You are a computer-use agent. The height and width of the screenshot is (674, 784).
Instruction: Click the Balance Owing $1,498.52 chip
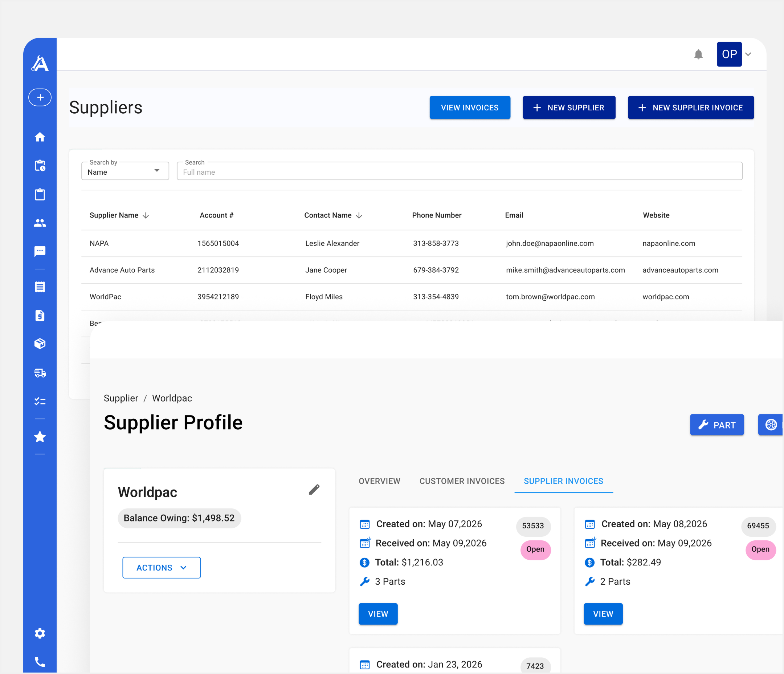[179, 518]
